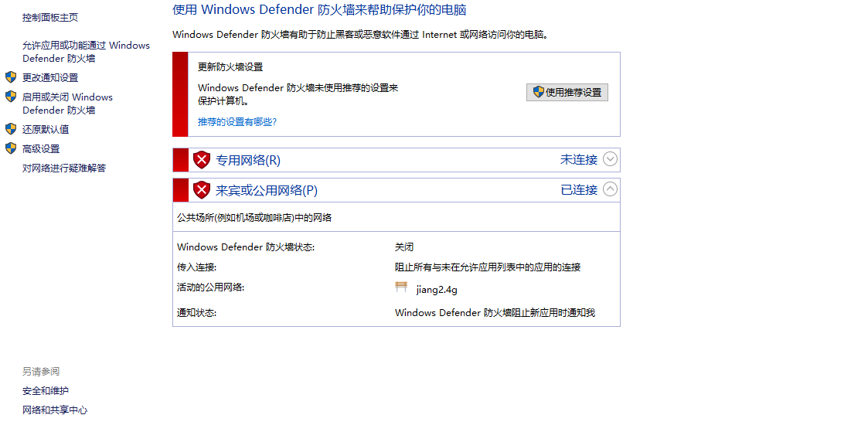Click 使用 Windows Defender 防火墙来帮助保护你的电脑 title
The width and height of the screenshot is (868, 432).
tap(319, 10)
